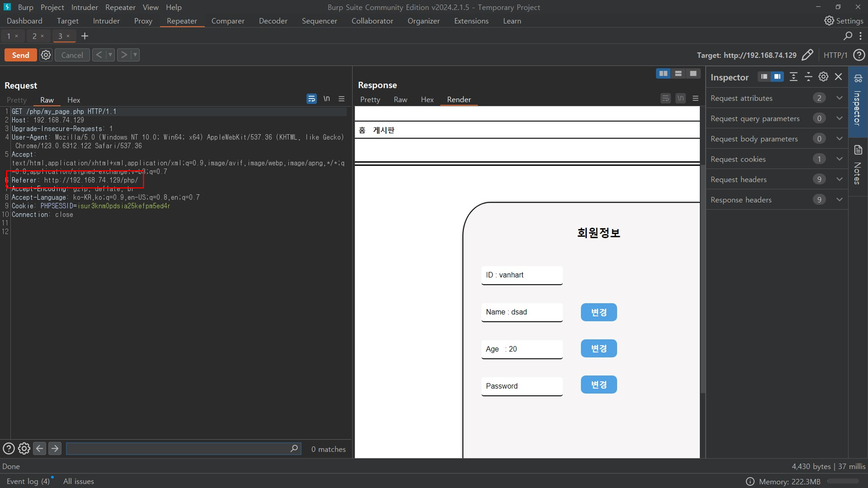Switch Response view to Raw
Screen dimensions: 868x488
400,99
